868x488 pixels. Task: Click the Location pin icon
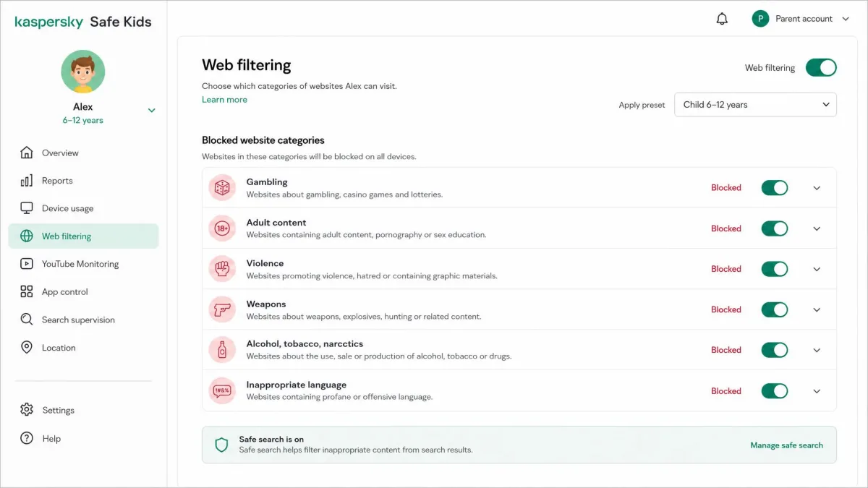27,348
